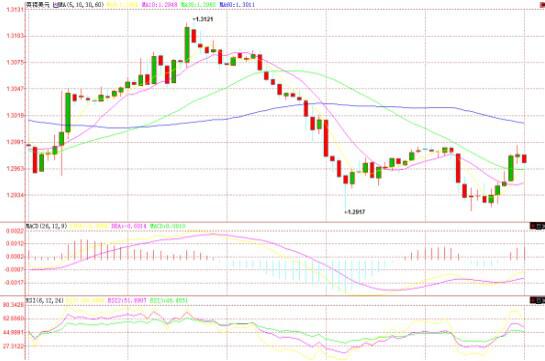This screenshot has width=545, height=361.
Task: Click the RSI(6,12,24) indicator label
Action: (x=44, y=300)
